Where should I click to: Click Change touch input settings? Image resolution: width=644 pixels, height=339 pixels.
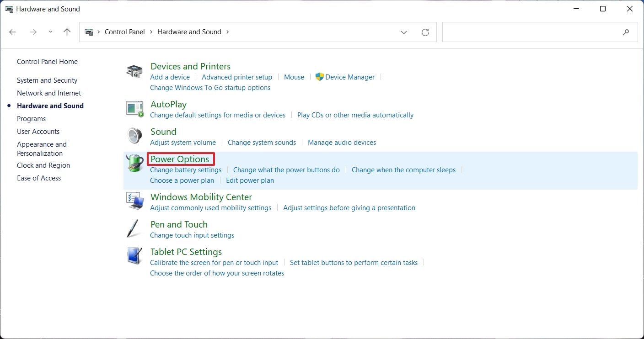[x=192, y=235]
